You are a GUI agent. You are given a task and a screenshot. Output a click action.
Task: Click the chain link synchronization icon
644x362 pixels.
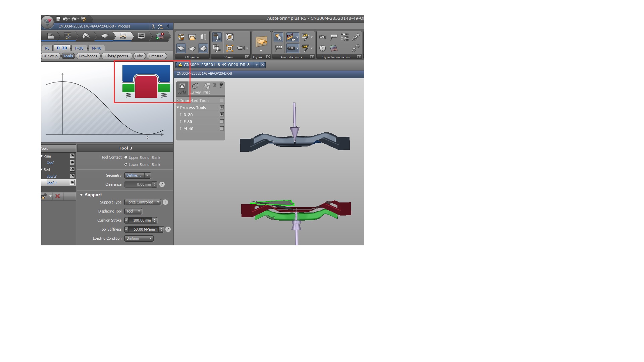point(356,37)
